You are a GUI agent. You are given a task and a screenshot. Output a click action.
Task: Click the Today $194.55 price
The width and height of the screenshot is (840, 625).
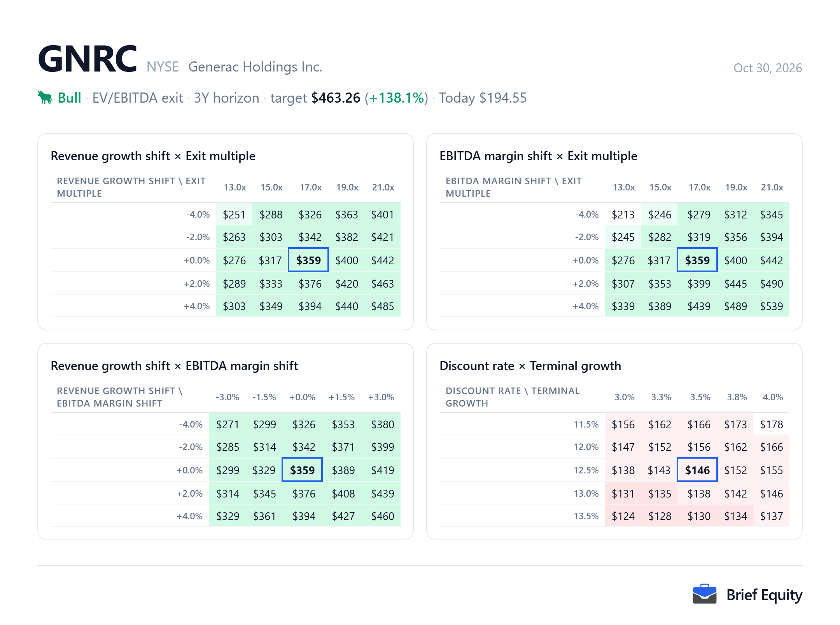point(483,98)
